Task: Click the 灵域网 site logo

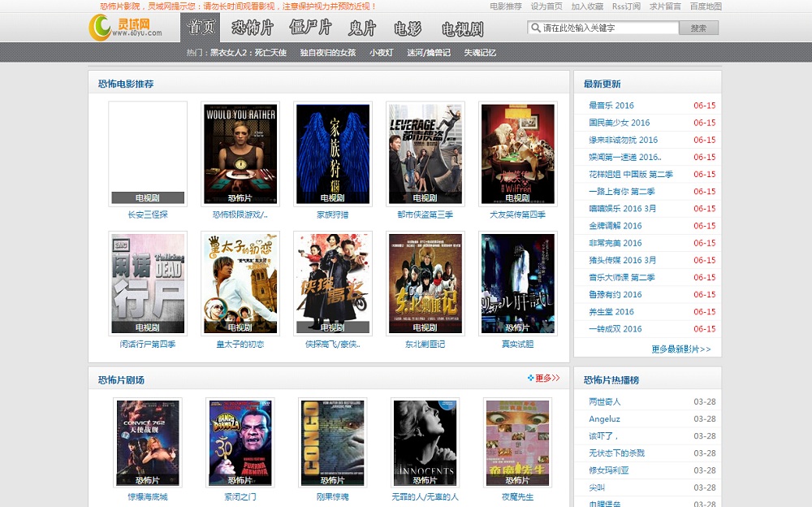Action: (x=126, y=28)
